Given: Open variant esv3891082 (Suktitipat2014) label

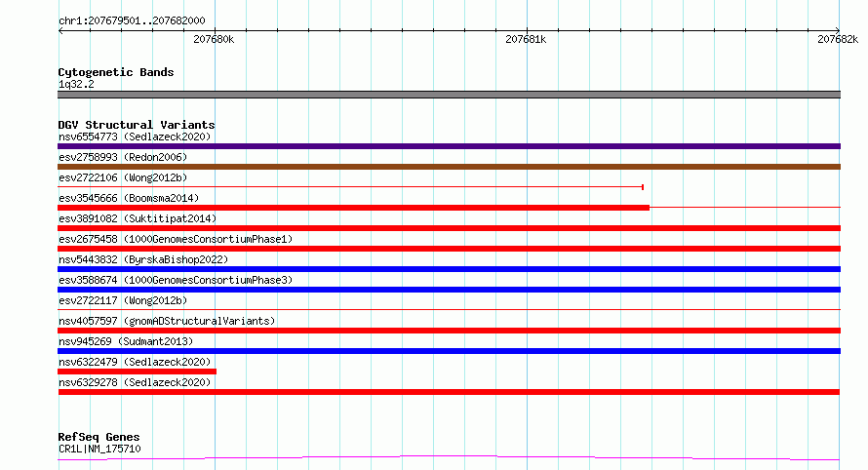Looking at the screenshot, I should click(138, 218).
